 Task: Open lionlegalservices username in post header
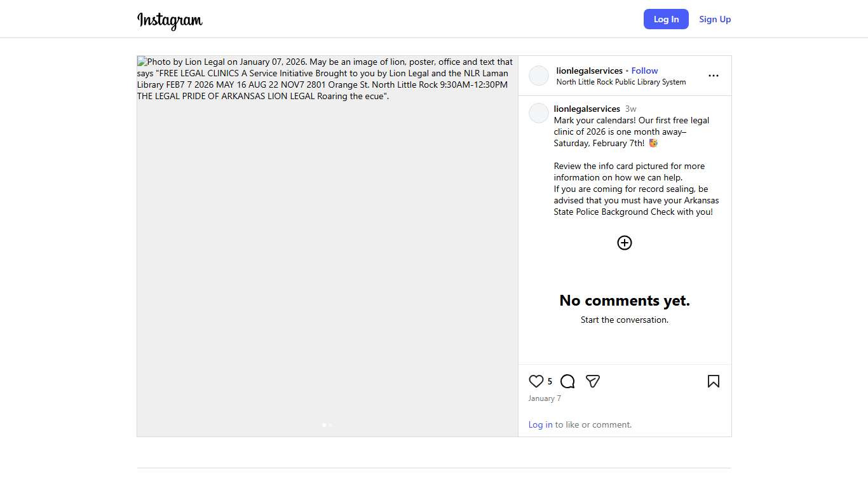[589, 71]
